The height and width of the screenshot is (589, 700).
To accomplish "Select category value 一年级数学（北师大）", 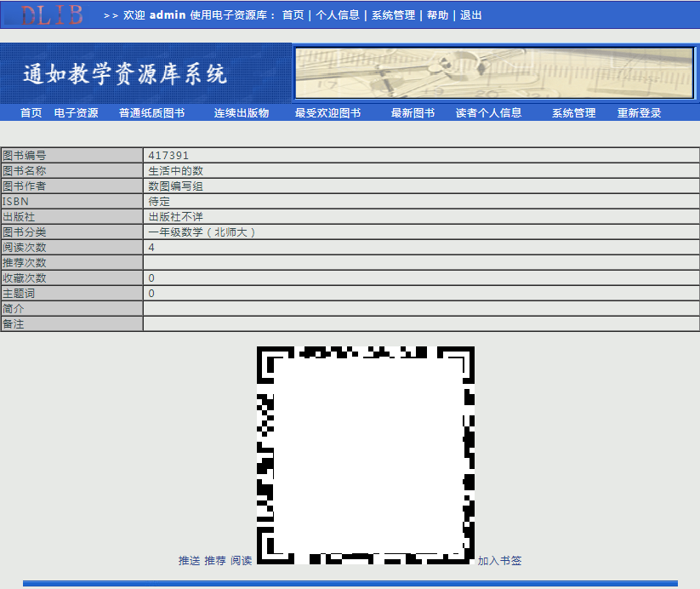I will click(x=202, y=232).
